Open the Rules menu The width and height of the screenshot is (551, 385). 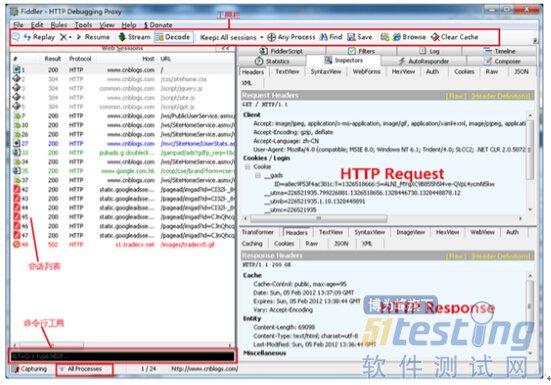coord(59,25)
